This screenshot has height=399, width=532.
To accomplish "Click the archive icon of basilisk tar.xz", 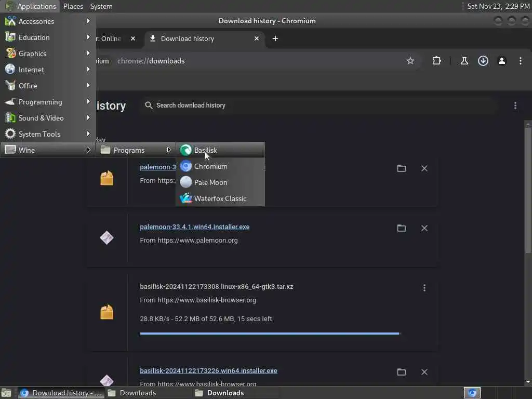I will (x=107, y=312).
